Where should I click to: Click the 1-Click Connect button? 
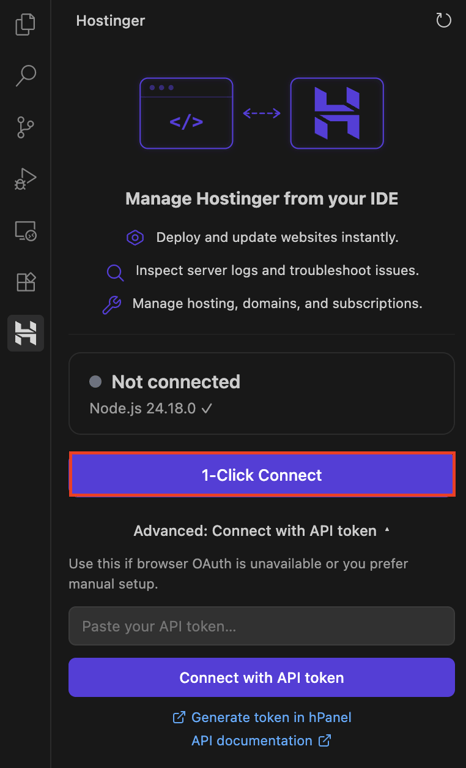pos(262,475)
